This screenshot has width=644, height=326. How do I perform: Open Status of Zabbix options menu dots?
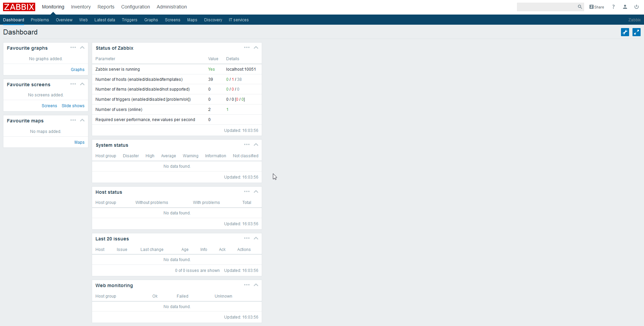click(x=247, y=48)
